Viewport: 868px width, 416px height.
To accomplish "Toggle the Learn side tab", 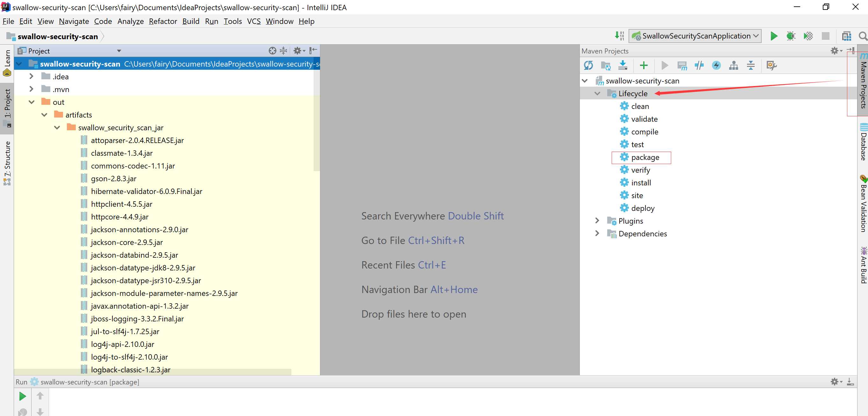I will tap(7, 63).
